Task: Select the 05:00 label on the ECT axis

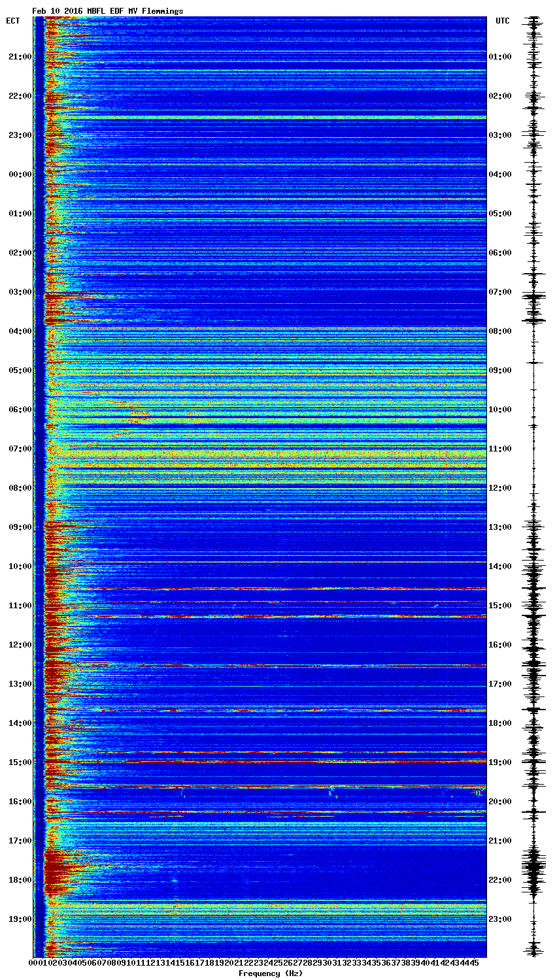Action: coord(20,370)
